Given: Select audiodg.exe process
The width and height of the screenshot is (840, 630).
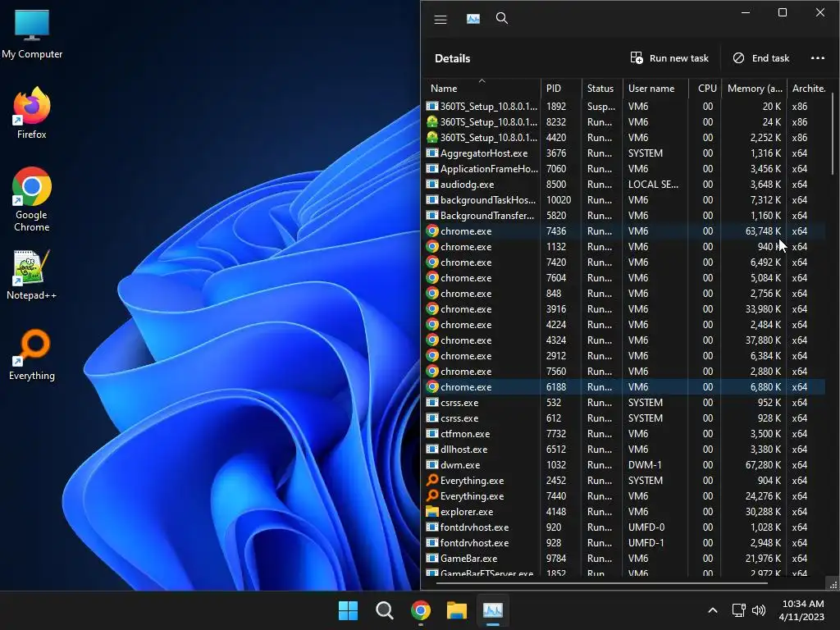Looking at the screenshot, I should point(624,184).
